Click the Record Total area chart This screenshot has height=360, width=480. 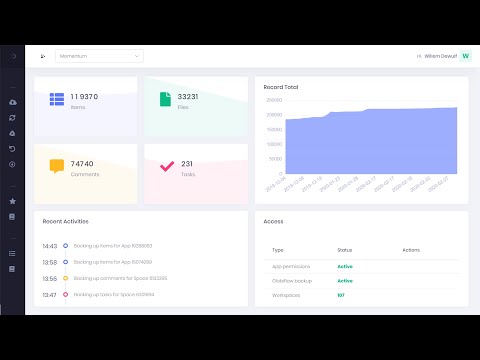[x=371, y=141]
